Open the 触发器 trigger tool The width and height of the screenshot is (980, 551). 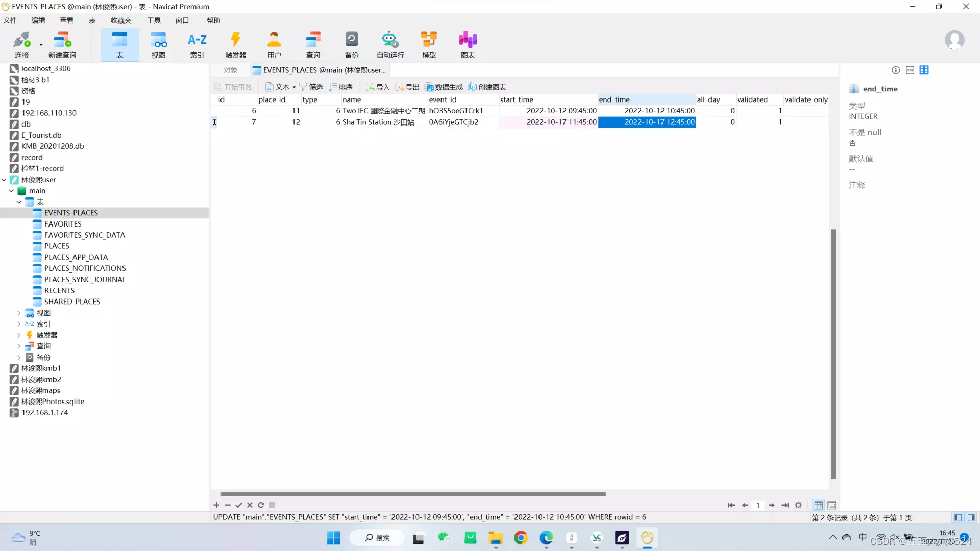(235, 44)
